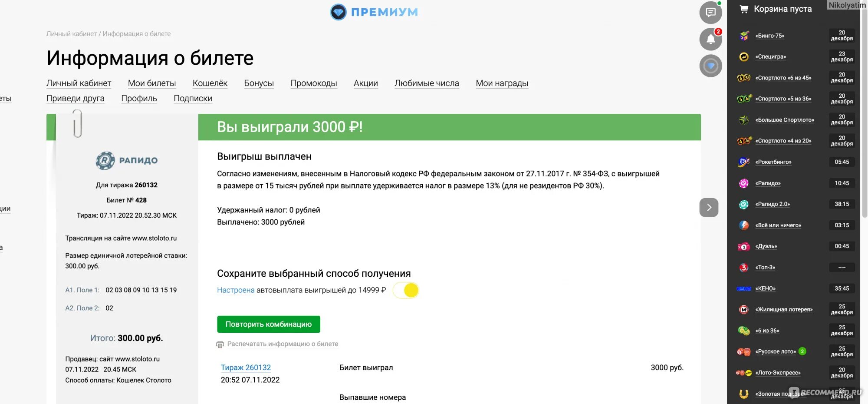Click the Русское лото green 2 badge
This screenshot has width=868, height=404.
[x=802, y=351]
